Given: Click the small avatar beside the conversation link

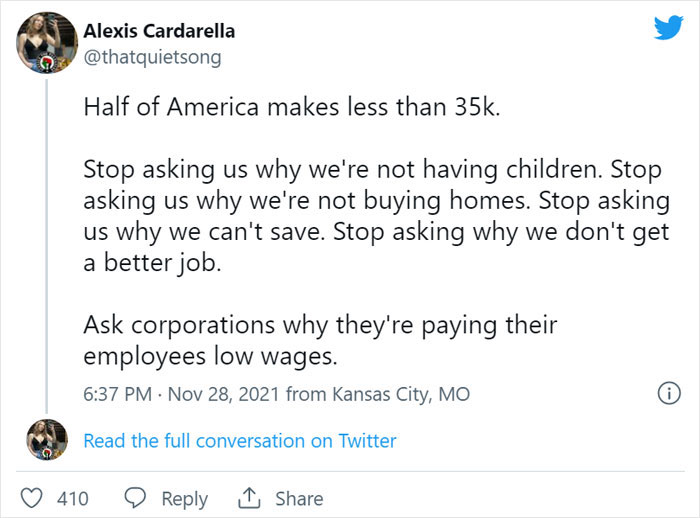Looking at the screenshot, I should pos(47,440).
